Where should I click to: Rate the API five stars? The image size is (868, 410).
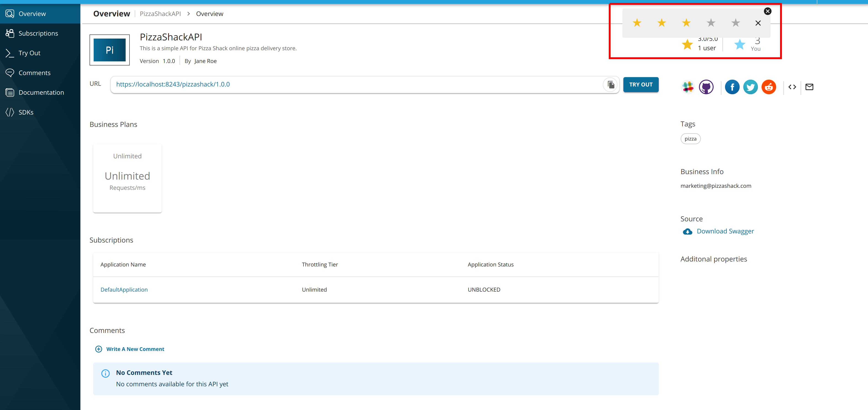point(736,23)
